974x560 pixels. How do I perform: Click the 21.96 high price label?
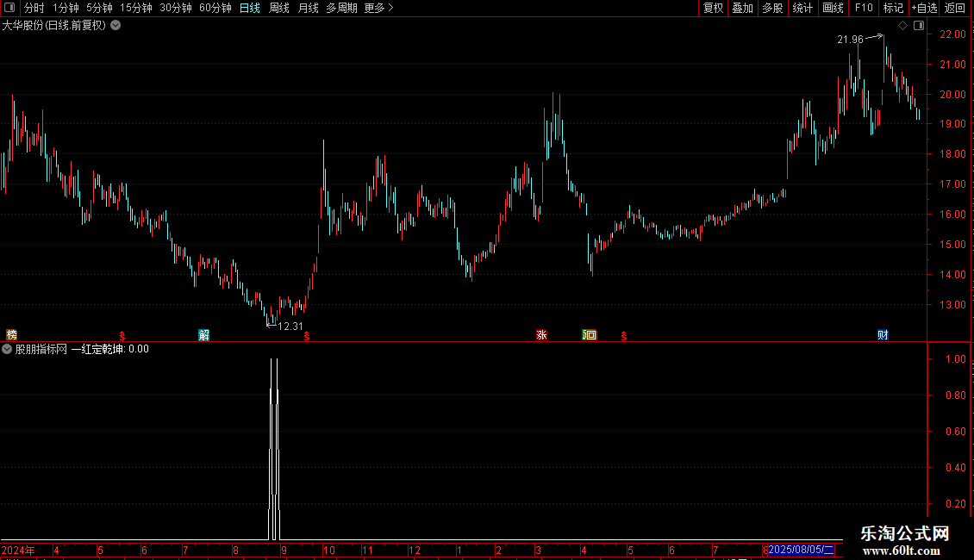[x=850, y=40]
